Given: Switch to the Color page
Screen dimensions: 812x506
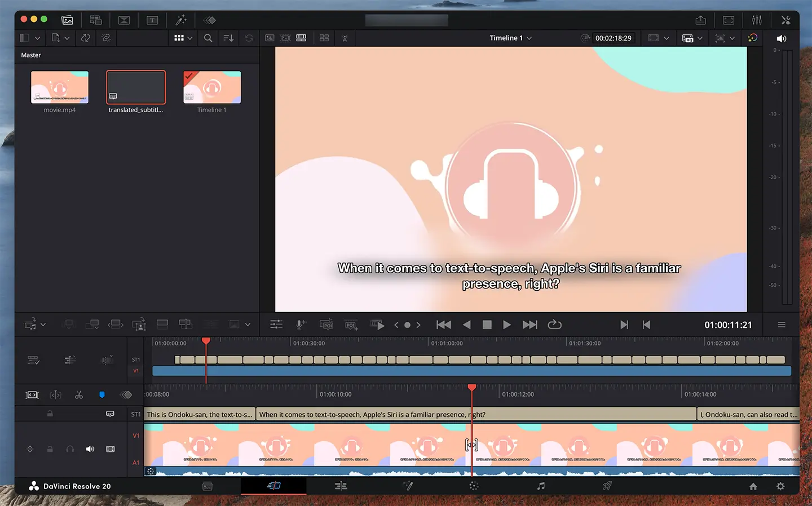Looking at the screenshot, I should (474, 486).
